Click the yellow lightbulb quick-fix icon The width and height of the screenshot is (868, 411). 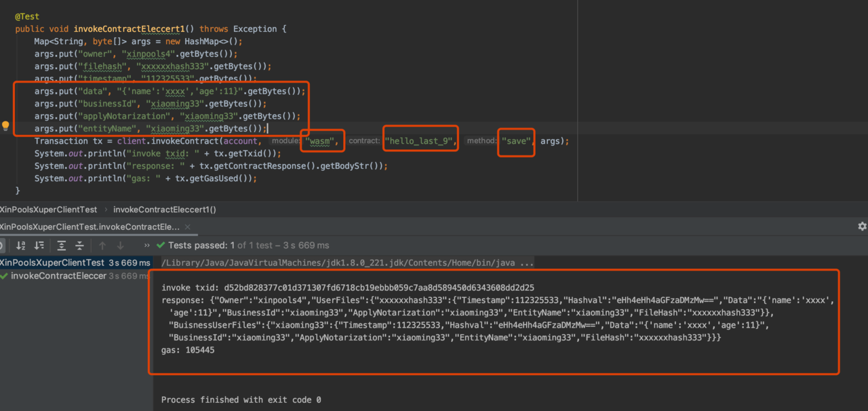[5, 126]
